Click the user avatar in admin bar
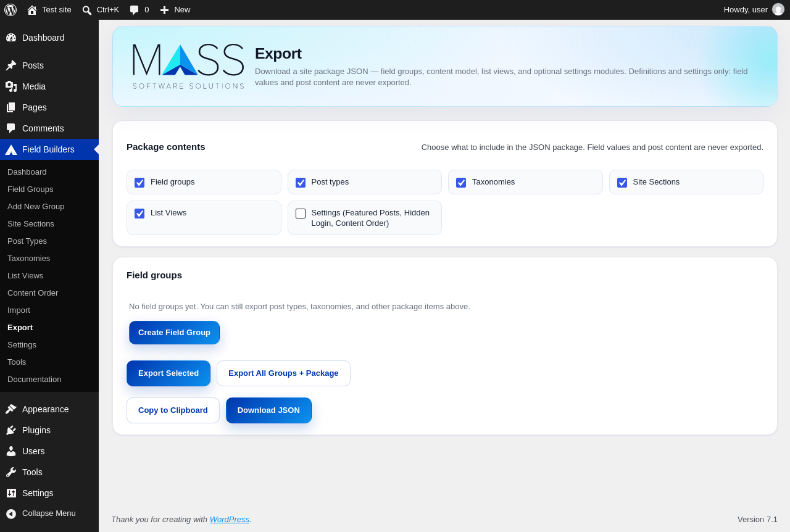 click(x=778, y=9)
